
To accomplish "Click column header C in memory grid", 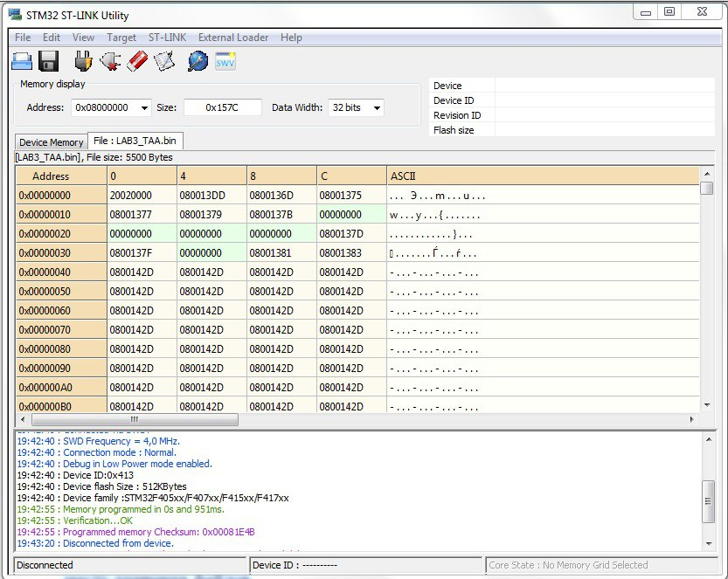I will pos(351,176).
